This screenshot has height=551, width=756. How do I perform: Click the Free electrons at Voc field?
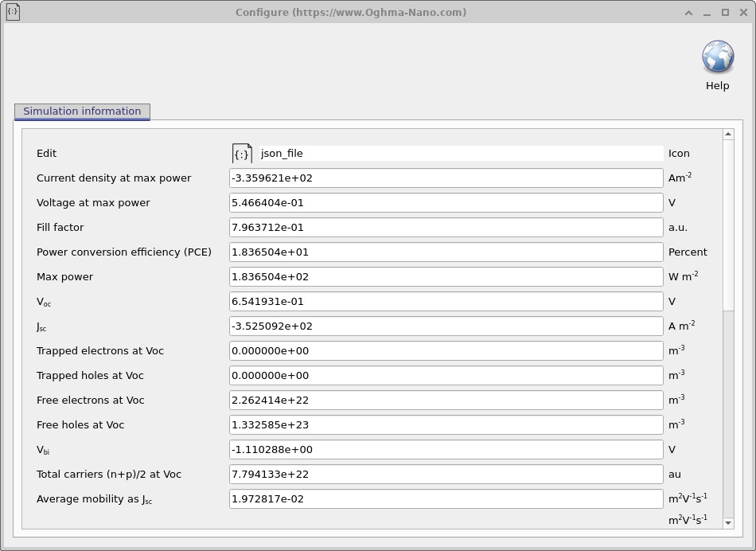[x=446, y=401]
